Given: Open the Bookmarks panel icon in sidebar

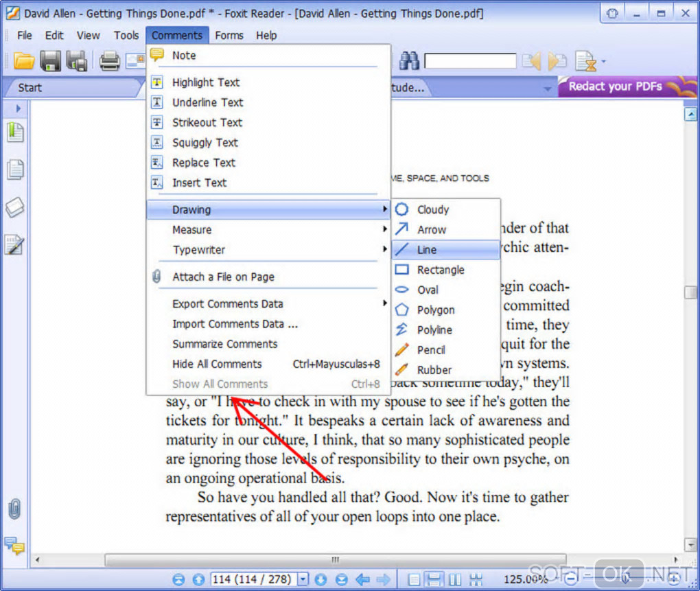Looking at the screenshot, I should click(x=15, y=132).
